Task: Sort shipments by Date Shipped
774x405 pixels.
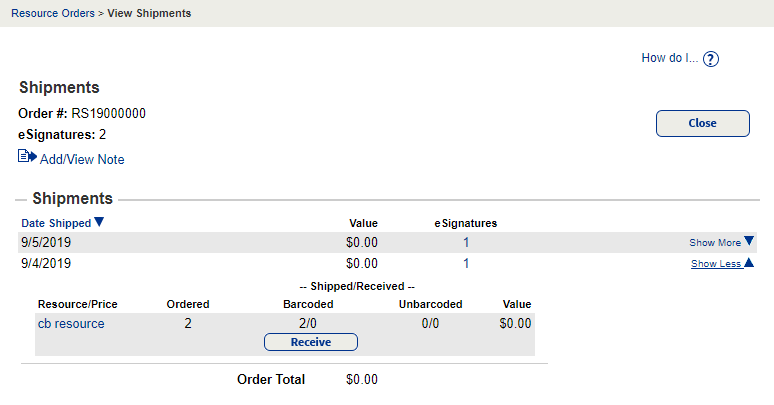Action: pyautogui.click(x=56, y=223)
